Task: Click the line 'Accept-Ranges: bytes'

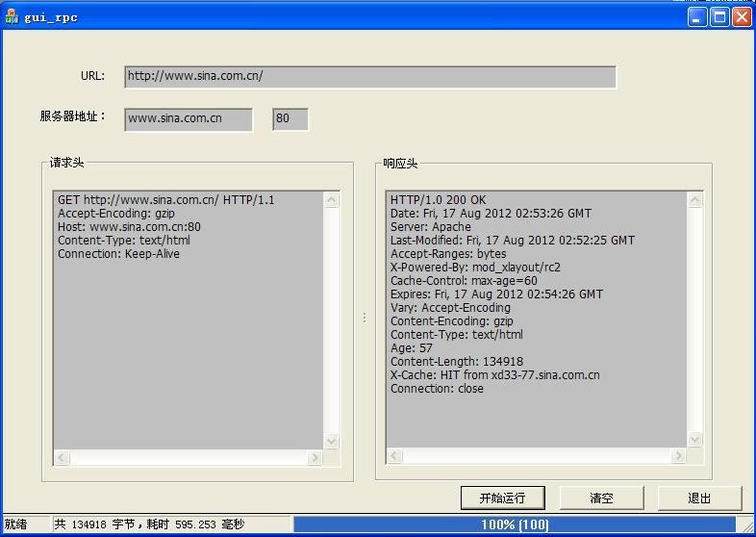Action: tap(448, 254)
